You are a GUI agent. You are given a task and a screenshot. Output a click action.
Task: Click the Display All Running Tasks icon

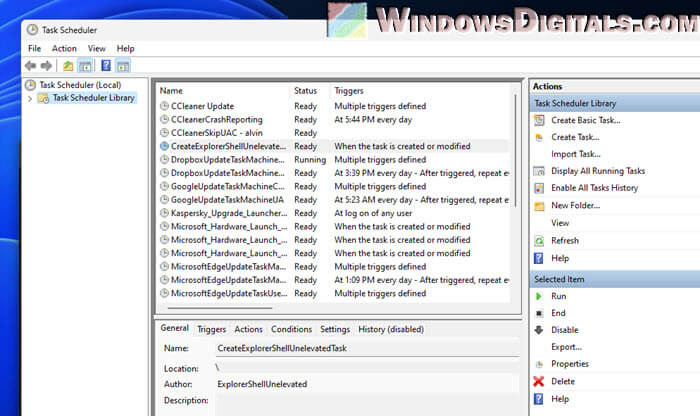tap(539, 171)
